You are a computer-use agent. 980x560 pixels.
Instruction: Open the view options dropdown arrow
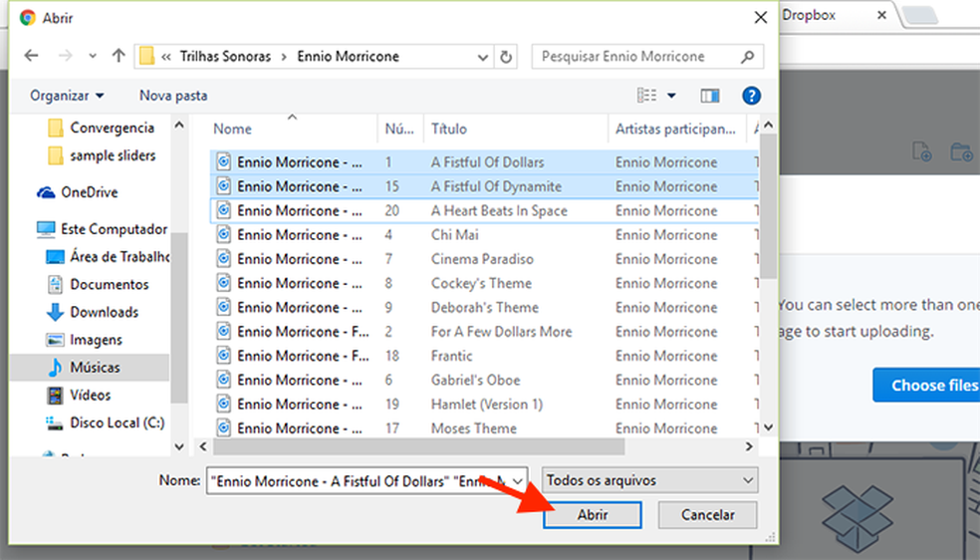671,96
